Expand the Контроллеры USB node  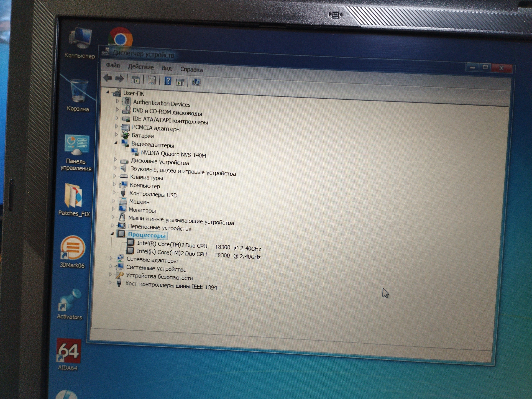(114, 192)
